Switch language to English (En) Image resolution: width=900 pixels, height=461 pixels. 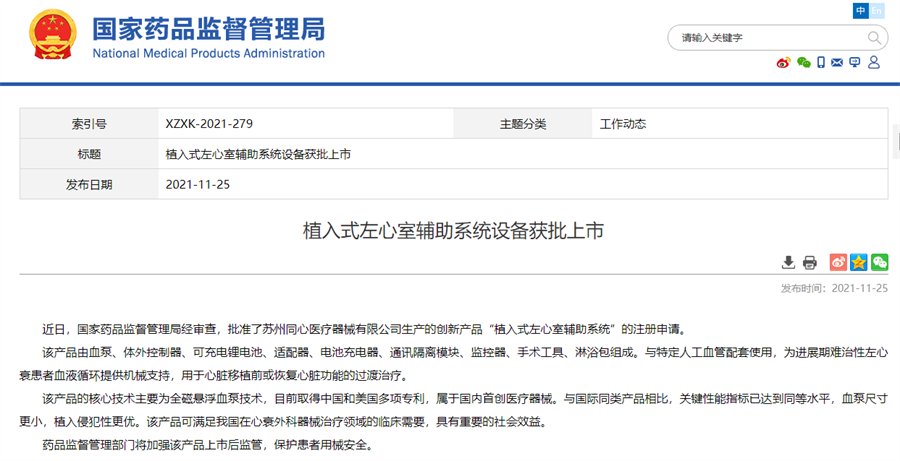point(878,11)
